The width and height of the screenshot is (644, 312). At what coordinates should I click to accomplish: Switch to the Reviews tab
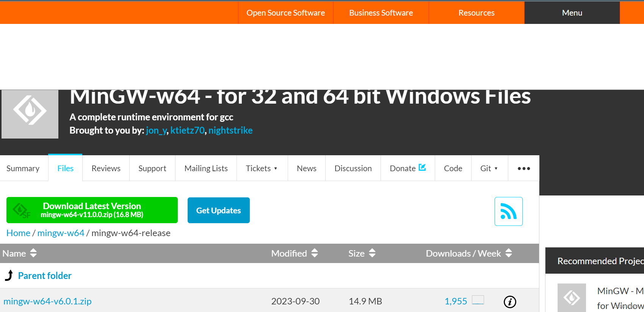(106, 168)
